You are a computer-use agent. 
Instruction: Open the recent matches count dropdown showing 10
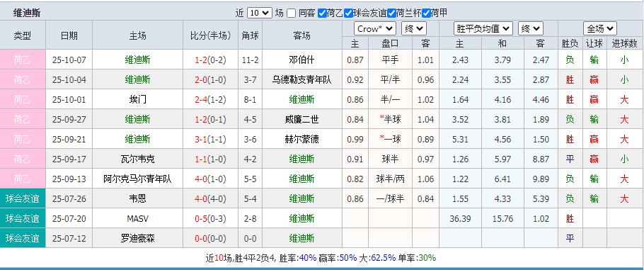(x=260, y=13)
